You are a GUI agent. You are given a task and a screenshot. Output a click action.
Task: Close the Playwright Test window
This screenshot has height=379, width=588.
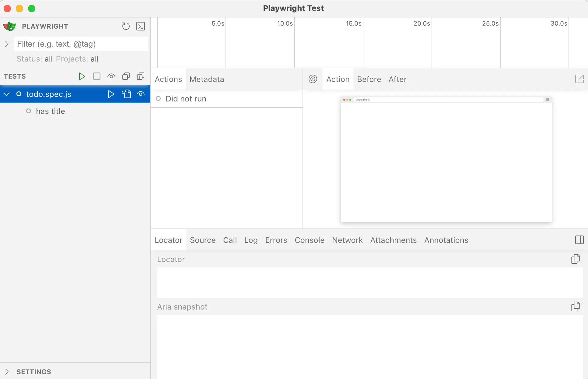point(7,9)
